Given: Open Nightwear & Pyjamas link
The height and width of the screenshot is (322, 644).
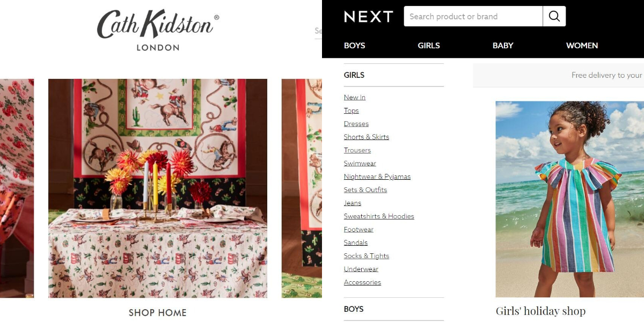Looking at the screenshot, I should [x=377, y=177].
